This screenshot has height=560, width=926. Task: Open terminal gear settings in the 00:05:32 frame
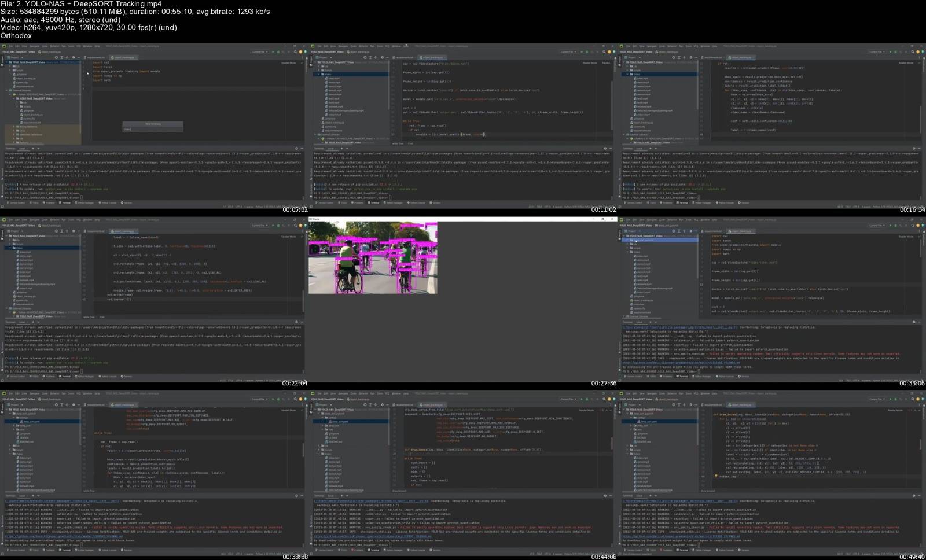coord(296,148)
